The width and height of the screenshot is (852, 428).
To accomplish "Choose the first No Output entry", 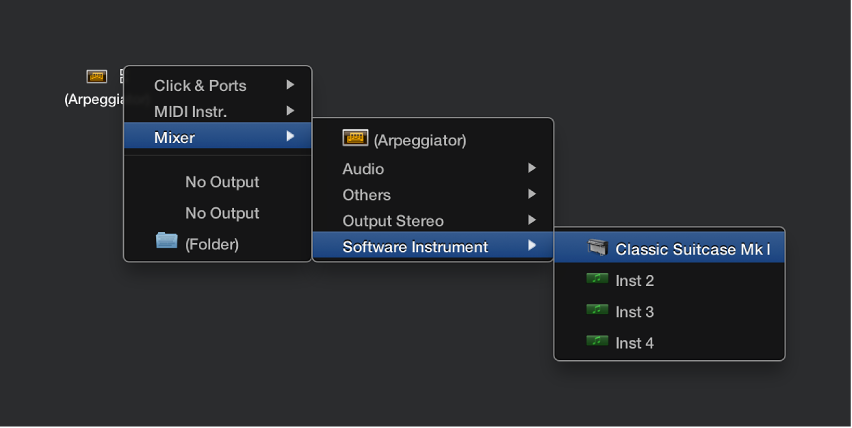I will [218, 182].
